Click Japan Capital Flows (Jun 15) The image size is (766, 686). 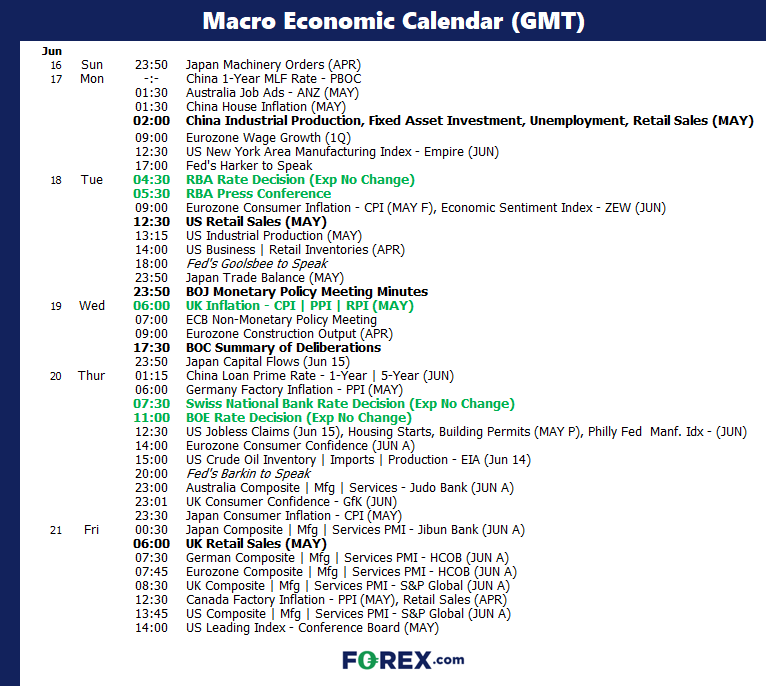point(268,362)
